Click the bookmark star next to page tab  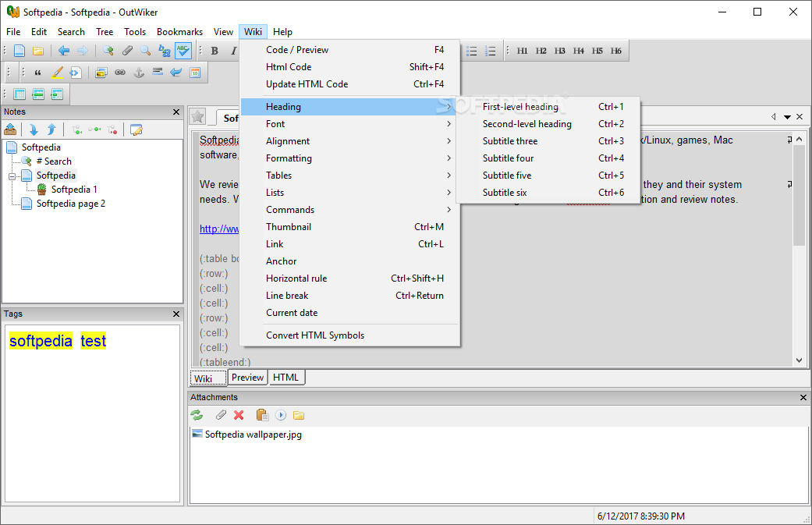coord(197,116)
